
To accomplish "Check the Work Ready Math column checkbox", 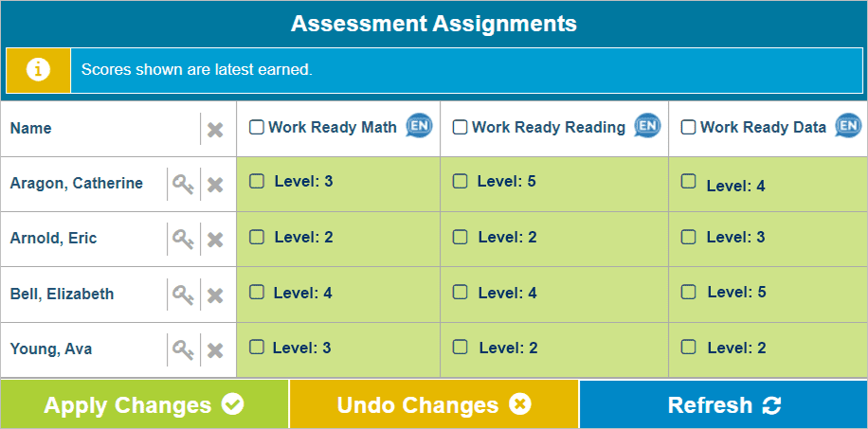I will [x=256, y=127].
